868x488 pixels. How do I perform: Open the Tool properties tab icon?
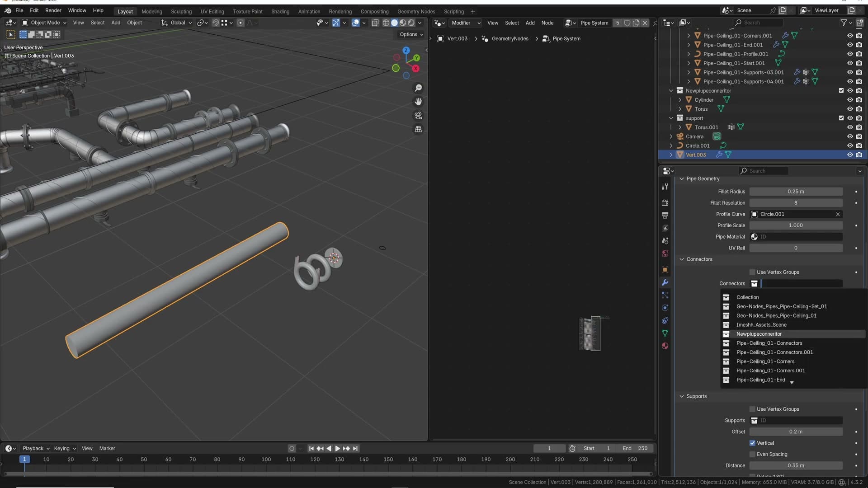665,187
